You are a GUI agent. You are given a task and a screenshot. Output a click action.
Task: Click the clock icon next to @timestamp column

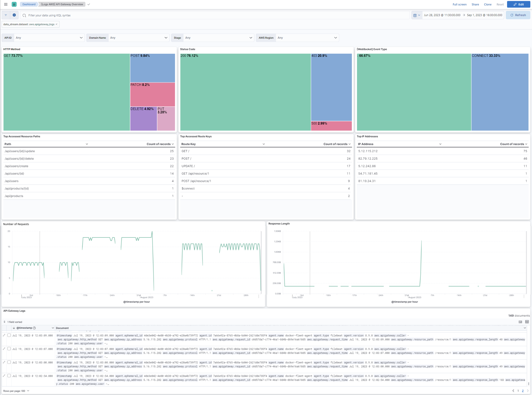[x=34, y=328]
